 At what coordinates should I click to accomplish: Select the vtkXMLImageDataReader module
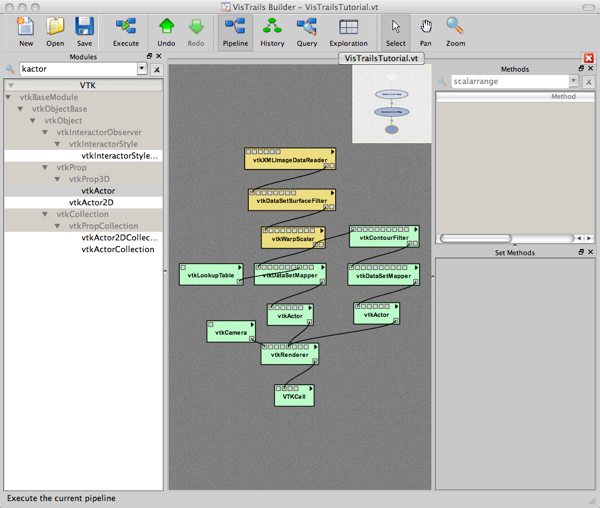pyautogui.click(x=290, y=159)
